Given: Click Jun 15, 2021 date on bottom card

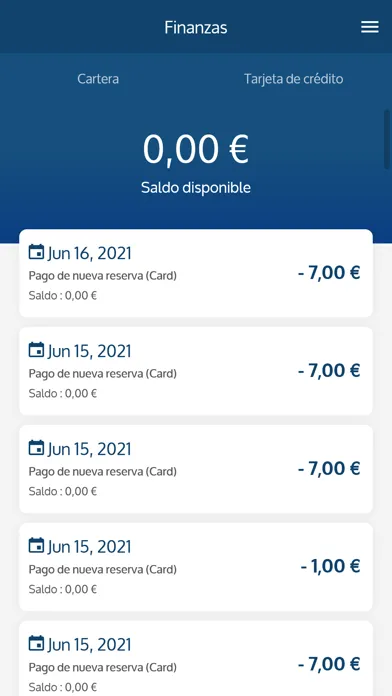Looking at the screenshot, I should (x=90, y=645).
